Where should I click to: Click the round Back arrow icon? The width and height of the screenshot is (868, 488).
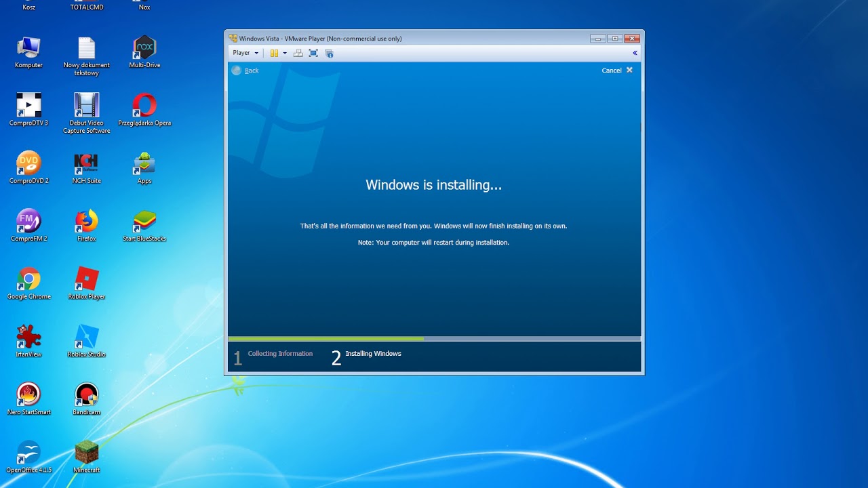point(236,70)
